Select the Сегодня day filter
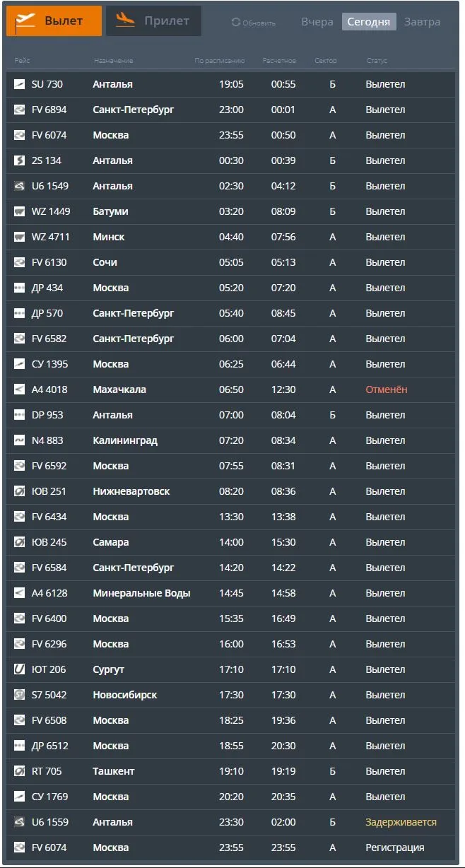This screenshot has width=465, height=868. tap(369, 22)
